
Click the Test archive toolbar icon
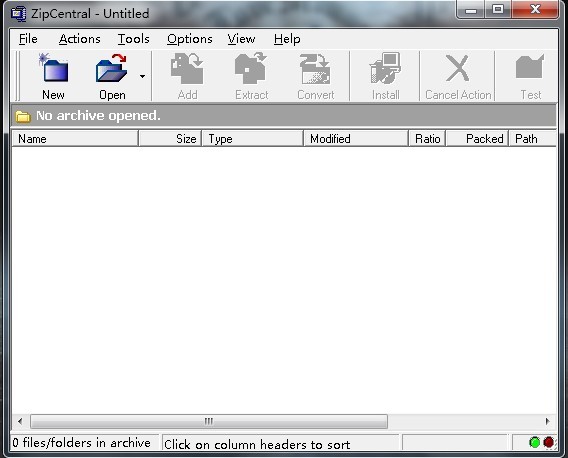(530, 67)
